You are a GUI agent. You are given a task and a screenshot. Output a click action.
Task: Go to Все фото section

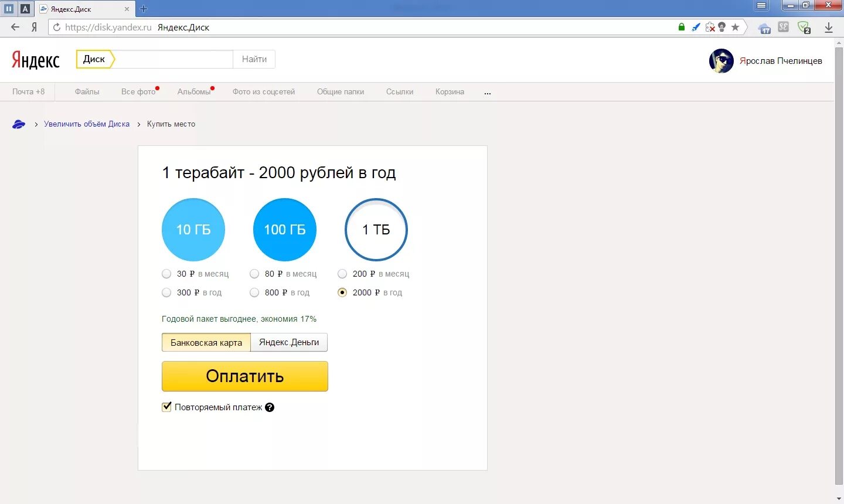tap(138, 91)
